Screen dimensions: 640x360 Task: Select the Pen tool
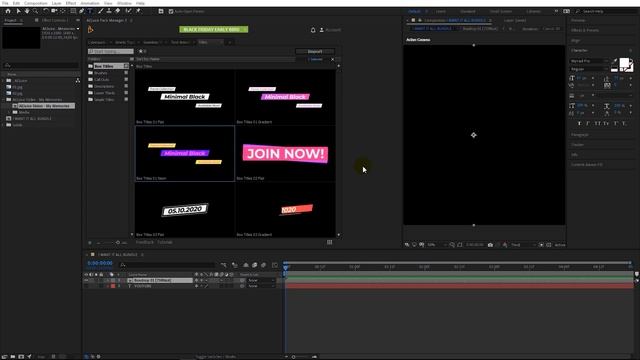82,11
